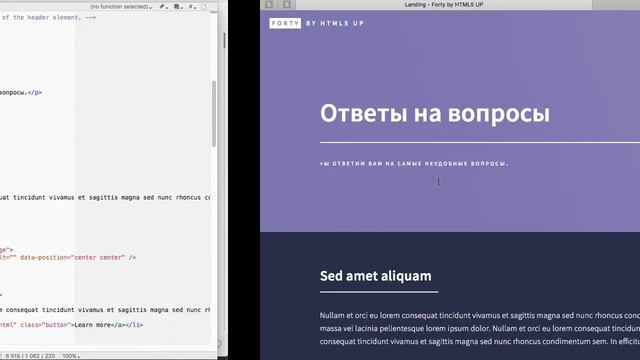The image size is (640, 360).
Task: Click the editor's vertical scrollbar thumb
Action: [214, 113]
